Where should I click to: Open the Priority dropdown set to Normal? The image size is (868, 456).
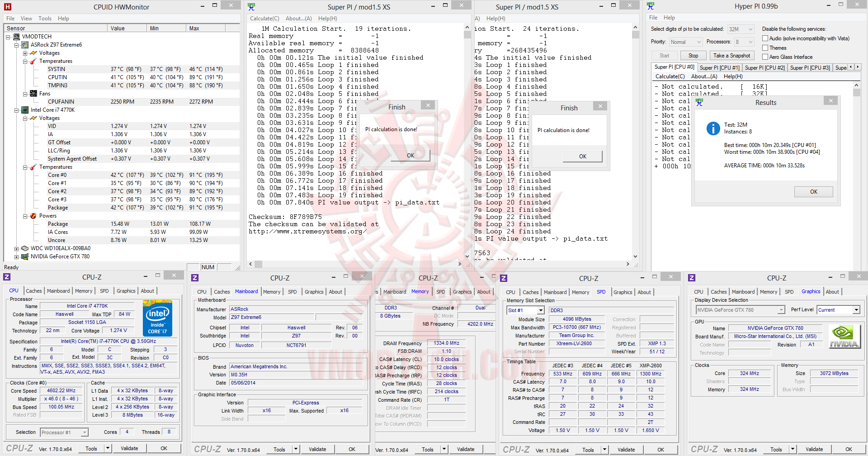click(686, 42)
